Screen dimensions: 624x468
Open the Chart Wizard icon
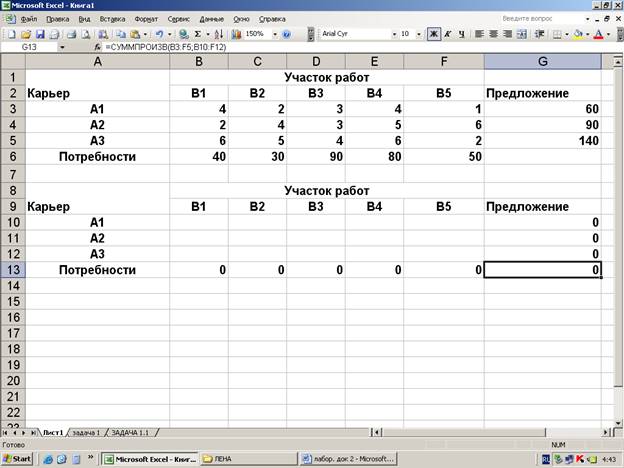(x=236, y=35)
